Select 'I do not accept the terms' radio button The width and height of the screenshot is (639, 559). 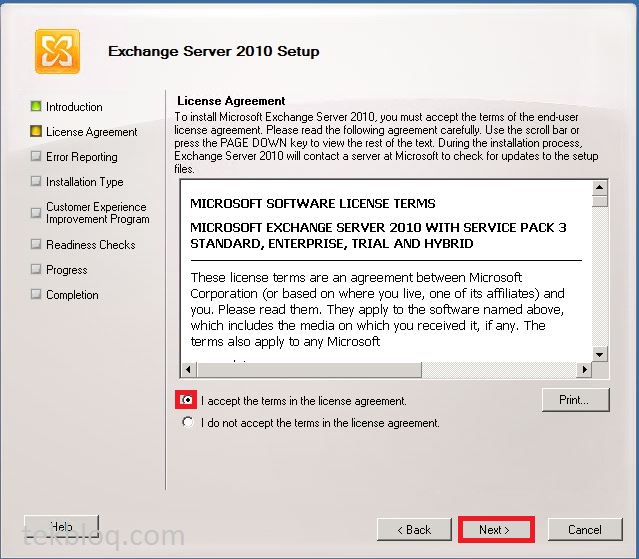[x=187, y=422]
